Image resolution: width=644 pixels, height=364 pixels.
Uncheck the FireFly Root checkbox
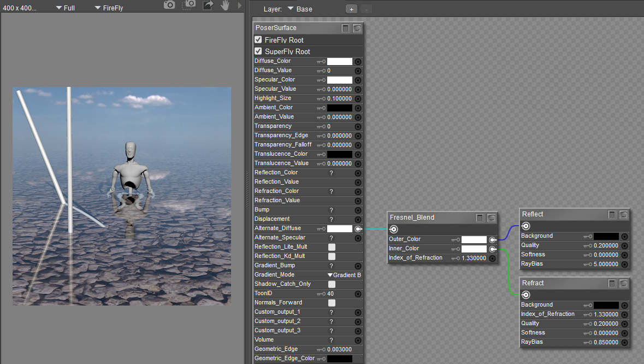click(258, 40)
